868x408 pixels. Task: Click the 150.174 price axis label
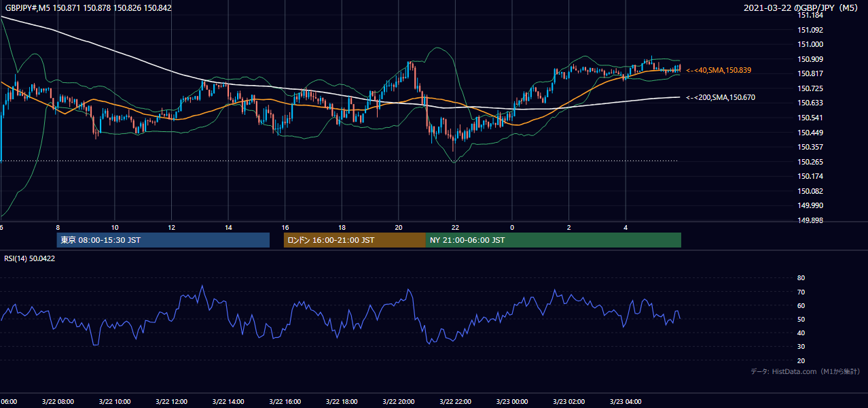click(810, 176)
